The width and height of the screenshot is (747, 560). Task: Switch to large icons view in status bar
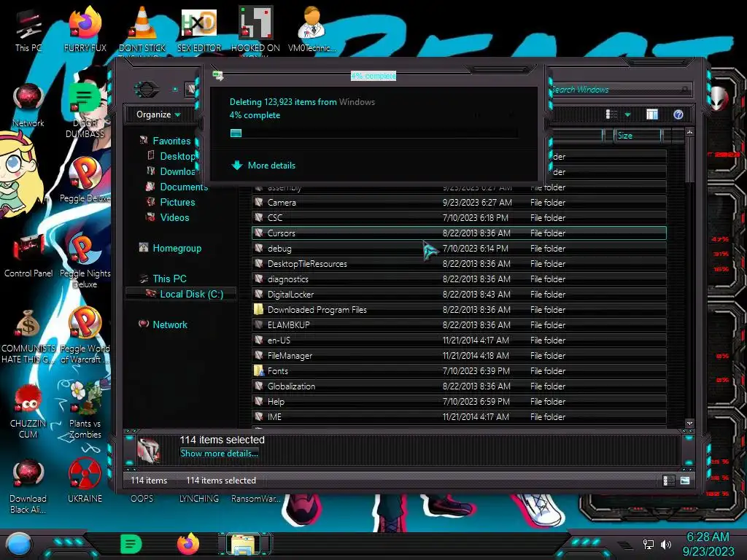684,481
